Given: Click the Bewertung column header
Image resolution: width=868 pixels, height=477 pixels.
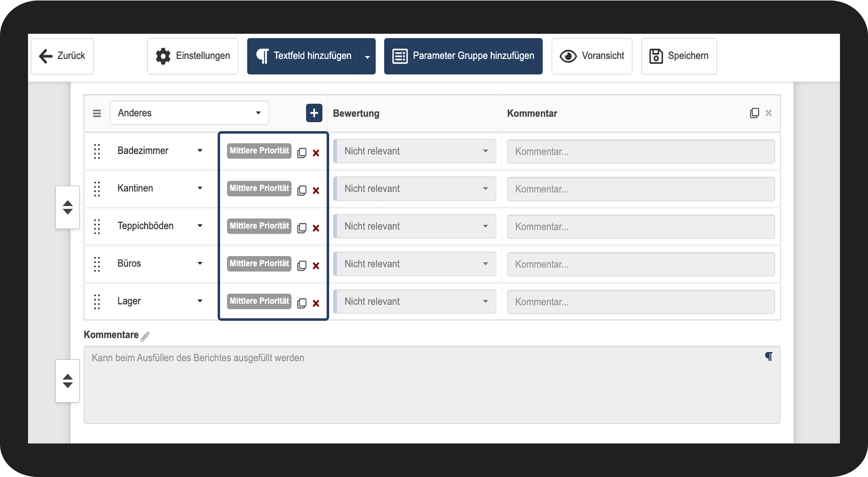Looking at the screenshot, I should tap(356, 113).
